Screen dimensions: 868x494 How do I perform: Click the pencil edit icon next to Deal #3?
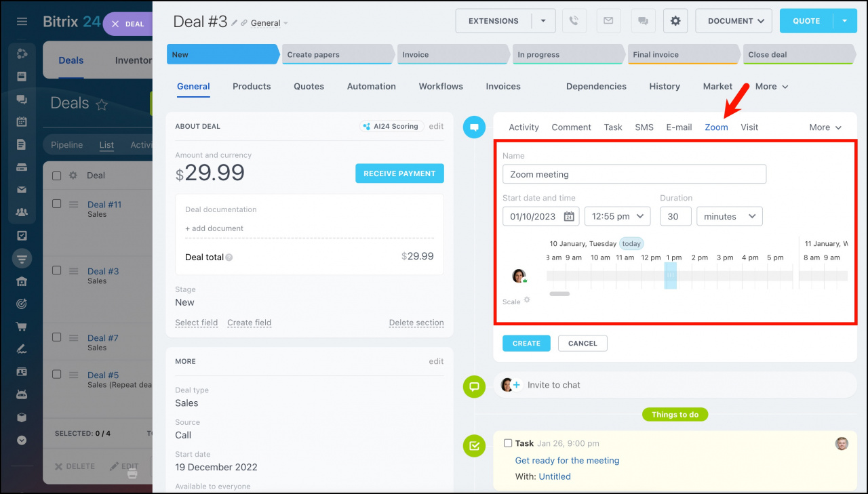(x=235, y=23)
